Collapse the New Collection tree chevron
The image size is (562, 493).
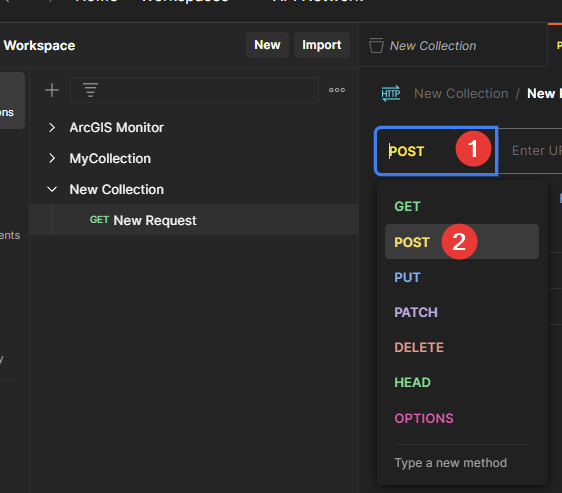(x=52, y=189)
